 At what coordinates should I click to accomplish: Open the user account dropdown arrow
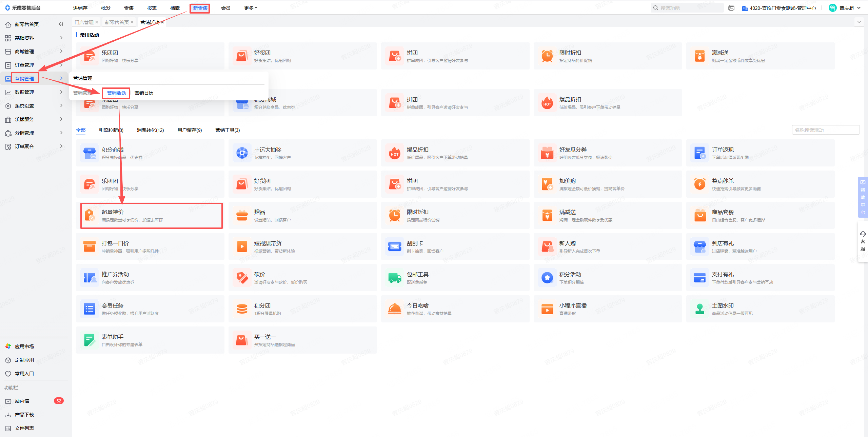click(x=859, y=8)
